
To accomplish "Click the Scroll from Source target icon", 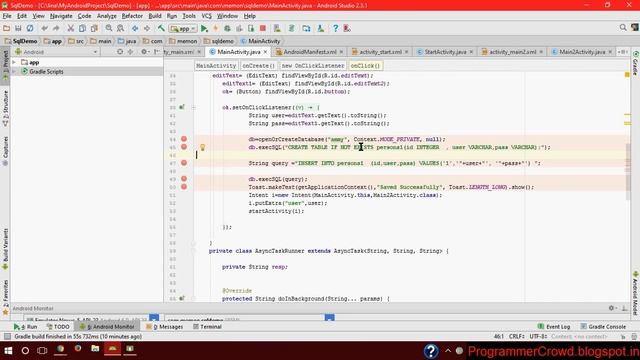I will 120,52.
